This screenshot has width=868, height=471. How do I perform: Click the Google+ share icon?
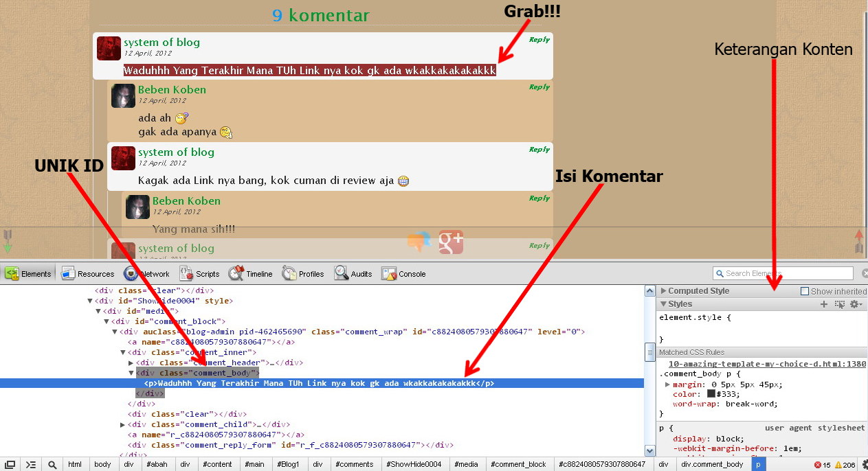pyautogui.click(x=451, y=242)
